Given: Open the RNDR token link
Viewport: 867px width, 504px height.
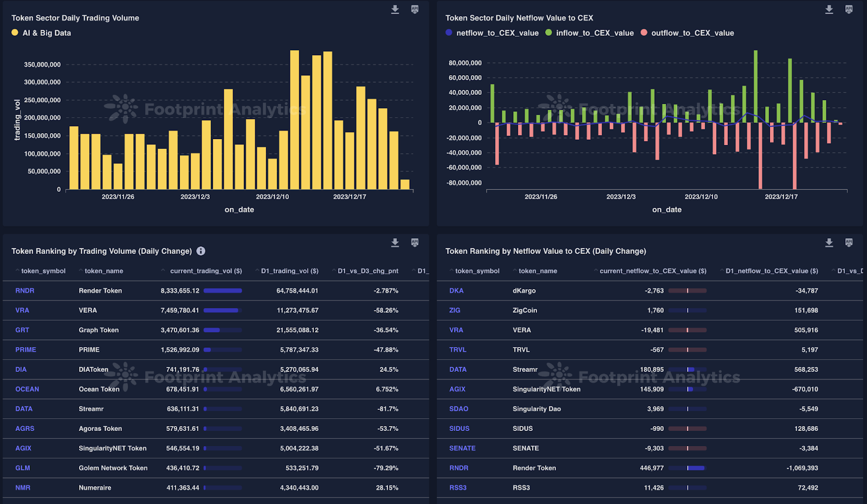Looking at the screenshot, I should click(x=23, y=291).
